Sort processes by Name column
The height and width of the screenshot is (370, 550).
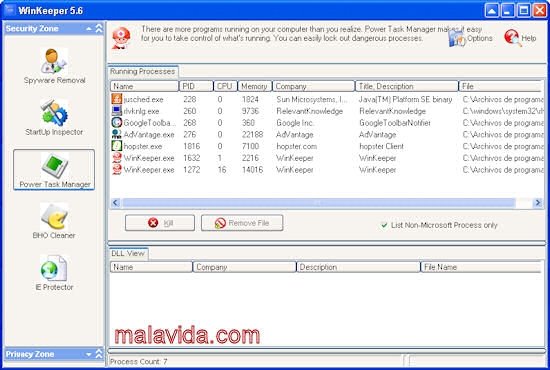click(144, 86)
